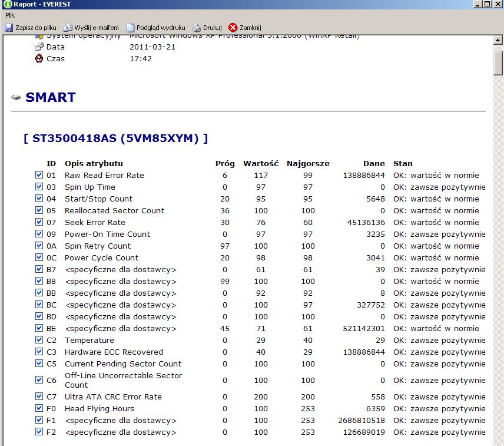This screenshot has width=504, height=446.
Task: Click the Drukuj button label
Action: [213, 28]
